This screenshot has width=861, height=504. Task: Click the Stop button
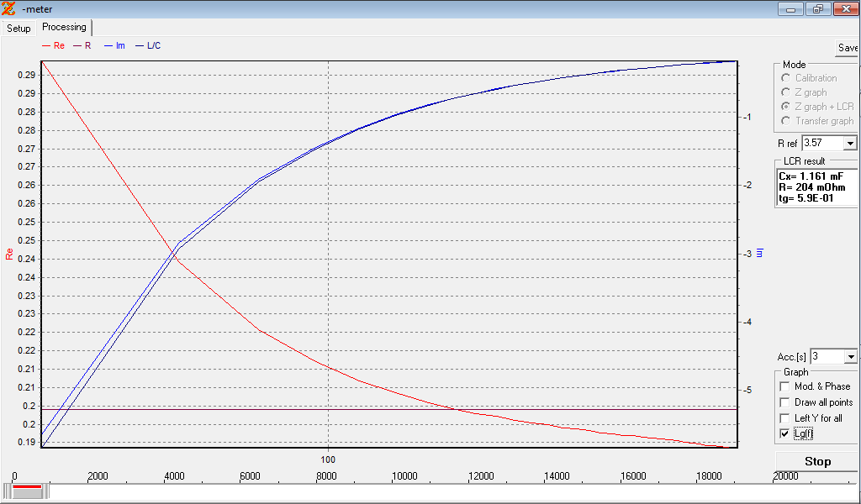[x=817, y=462]
